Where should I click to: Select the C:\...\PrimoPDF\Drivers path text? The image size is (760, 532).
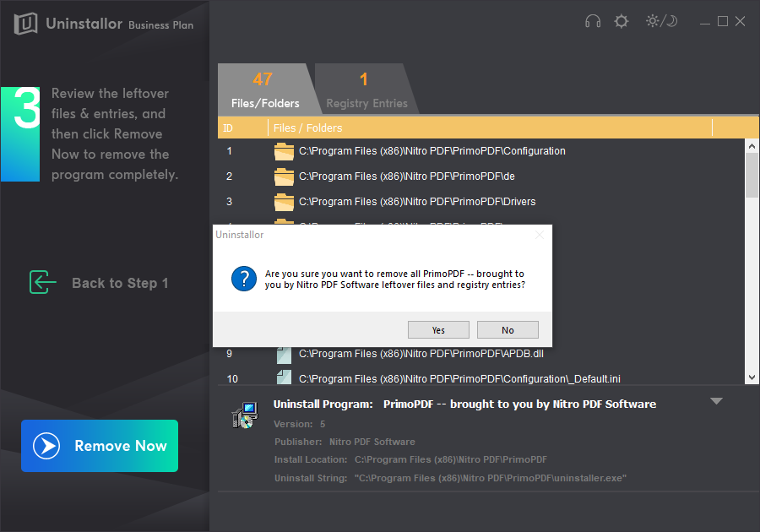coord(417,202)
